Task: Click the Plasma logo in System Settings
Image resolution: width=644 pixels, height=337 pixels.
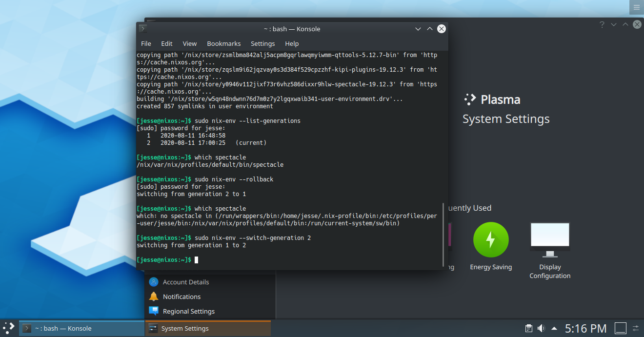Action: pyautogui.click(x=470, y=99)
